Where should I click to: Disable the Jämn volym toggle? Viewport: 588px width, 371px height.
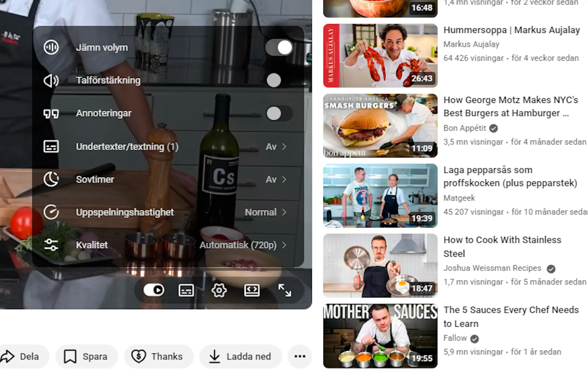pyautogui.click(x=279, y=48)
